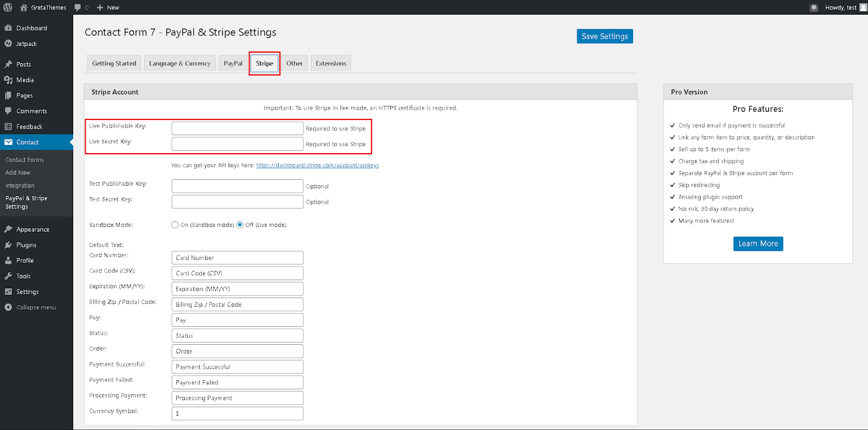Viewport: 868px width, 430px height.
Task: Switch to Language & Currency tab
Action: 180,64
